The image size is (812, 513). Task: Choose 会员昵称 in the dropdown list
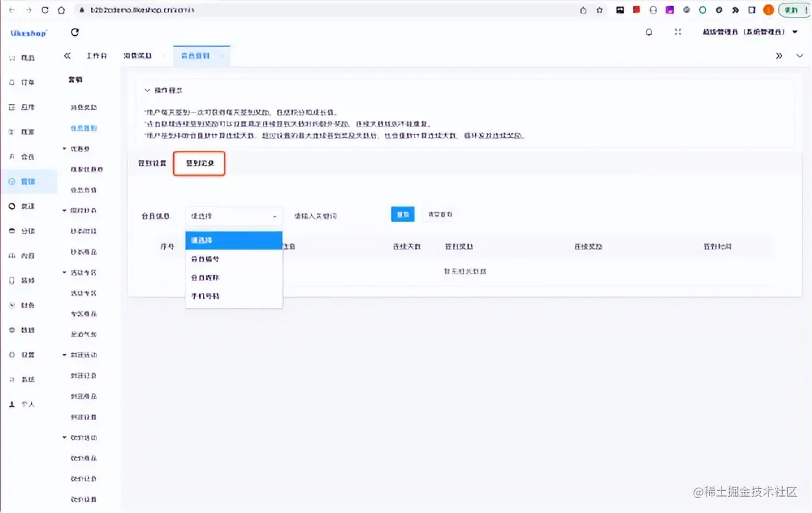pos(234,277)
